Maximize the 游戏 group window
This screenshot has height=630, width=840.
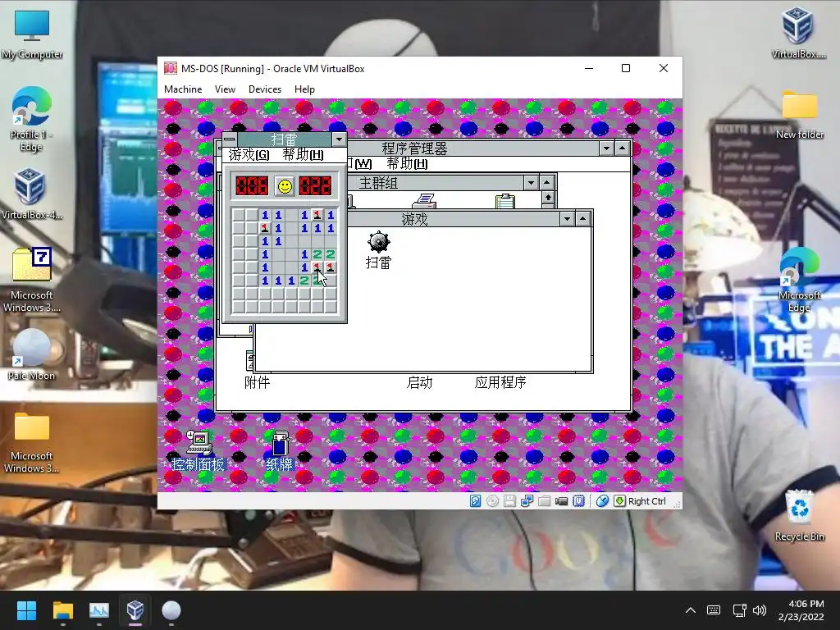(x=583, y=218)
